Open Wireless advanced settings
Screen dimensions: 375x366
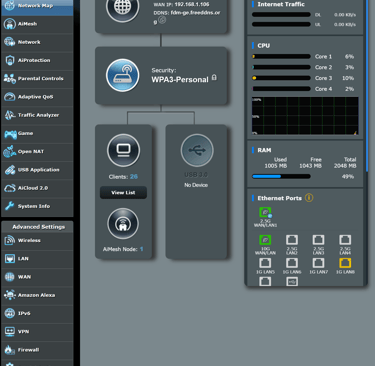[37, 240]
